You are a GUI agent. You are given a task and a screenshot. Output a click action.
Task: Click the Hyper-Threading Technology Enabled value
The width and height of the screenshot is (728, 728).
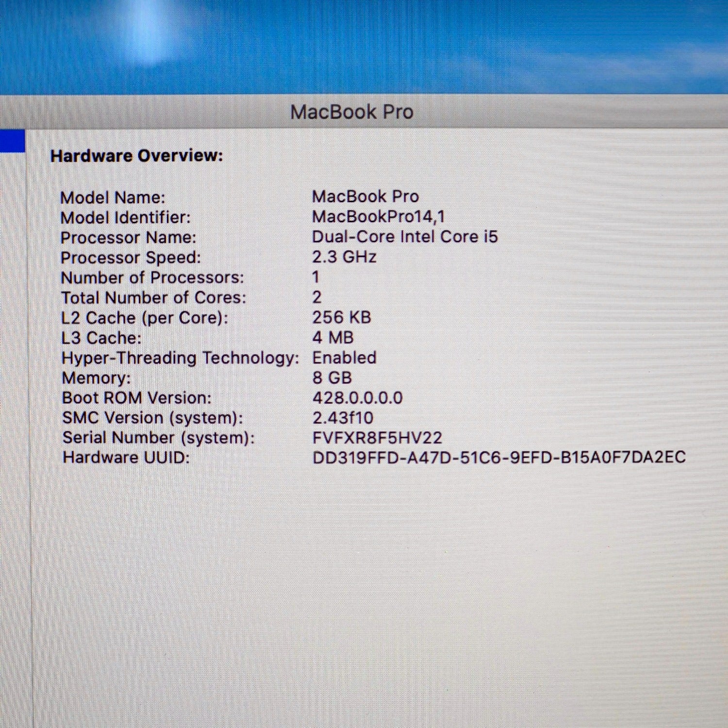tap(344, 357)
